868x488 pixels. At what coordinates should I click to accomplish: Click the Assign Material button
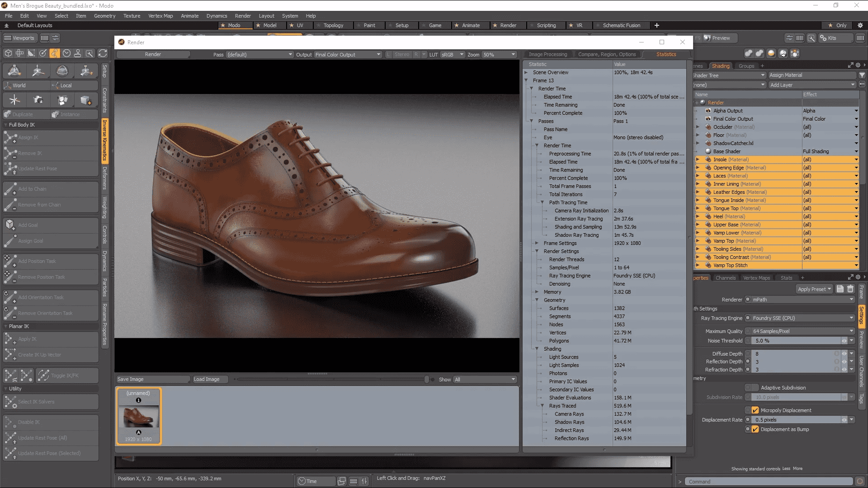(811, 75)
